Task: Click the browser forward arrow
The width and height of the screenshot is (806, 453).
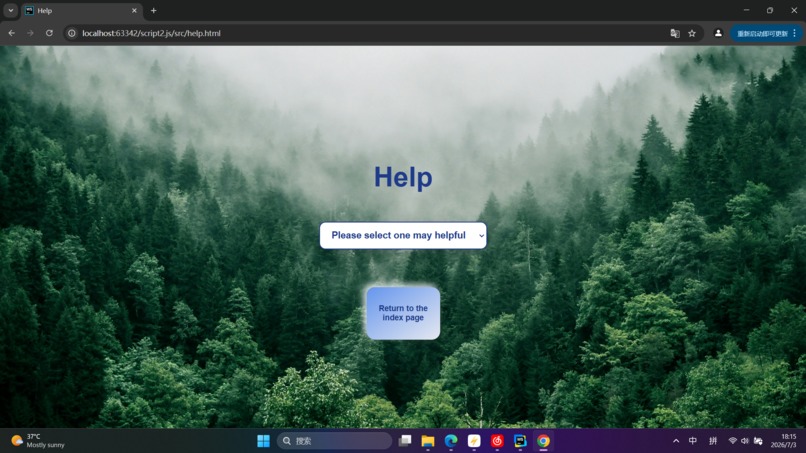Action: pyautogui.click(x=30, y=33)
